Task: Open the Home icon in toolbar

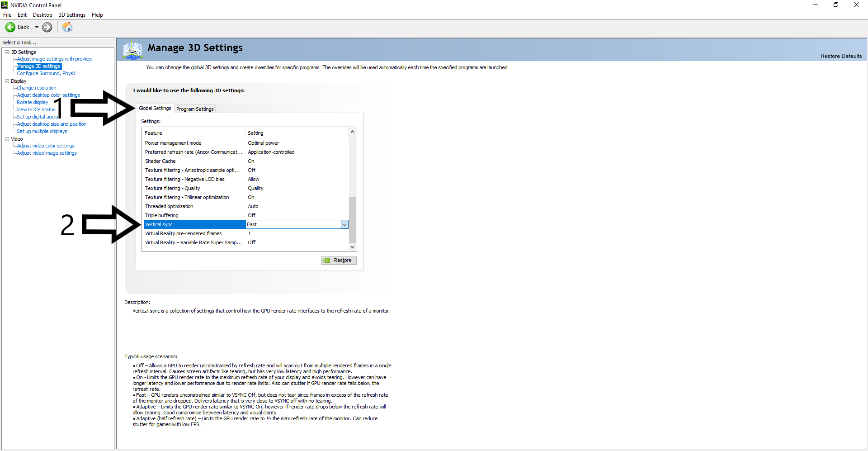Action: (x=67, y=27)
